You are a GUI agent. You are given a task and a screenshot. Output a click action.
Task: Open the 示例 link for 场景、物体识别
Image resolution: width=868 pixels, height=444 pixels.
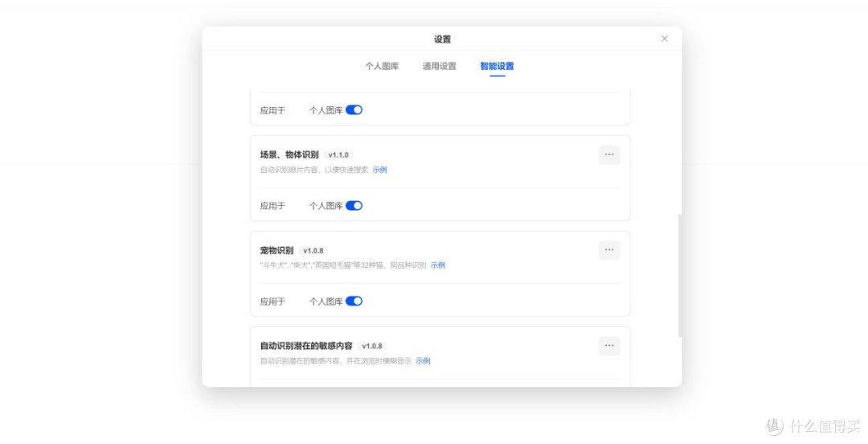[x=379, y=170]
